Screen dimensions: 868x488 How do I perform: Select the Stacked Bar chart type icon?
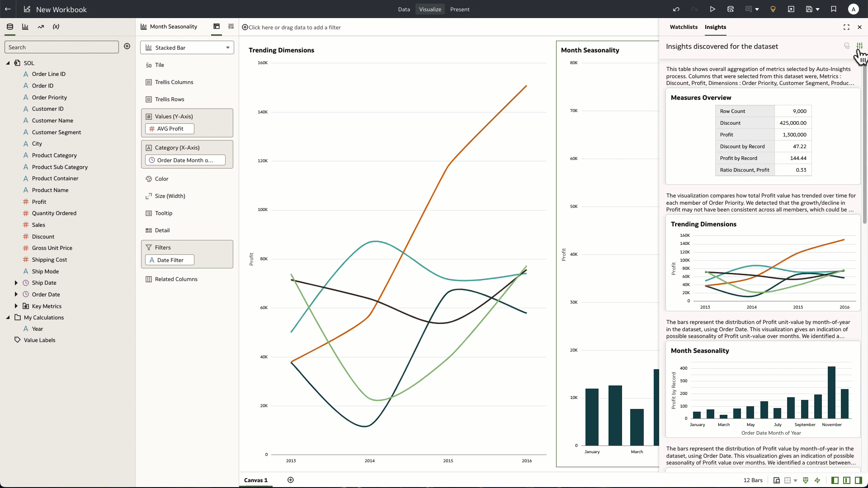click(x=149, y=47)
